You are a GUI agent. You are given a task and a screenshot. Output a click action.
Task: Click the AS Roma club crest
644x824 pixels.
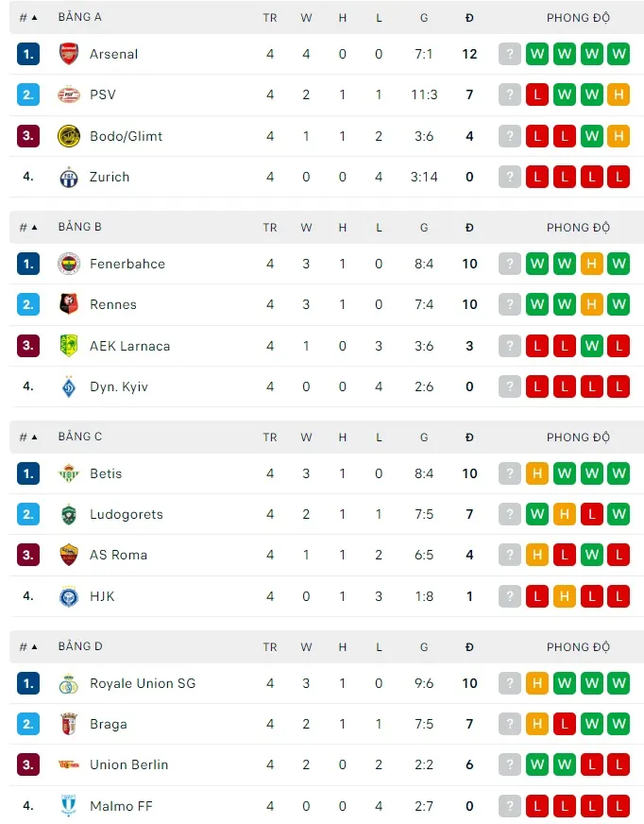coord(67,555)
